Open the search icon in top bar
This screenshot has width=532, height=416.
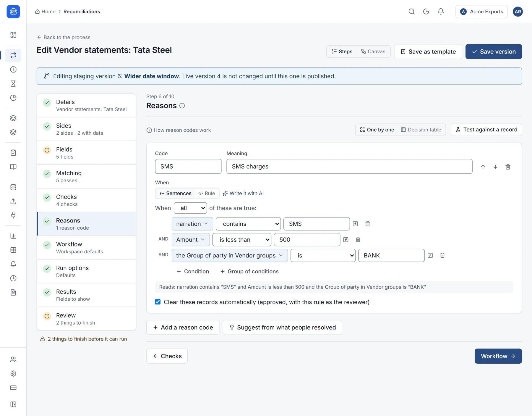411,12
